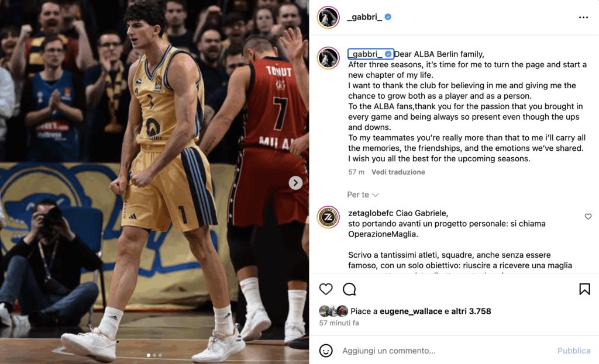The height and width of the screenshot is (364, 599).
Task: Click 'Vedi traduzione' link
Action: pyautogui.click(x=398, y=172)
